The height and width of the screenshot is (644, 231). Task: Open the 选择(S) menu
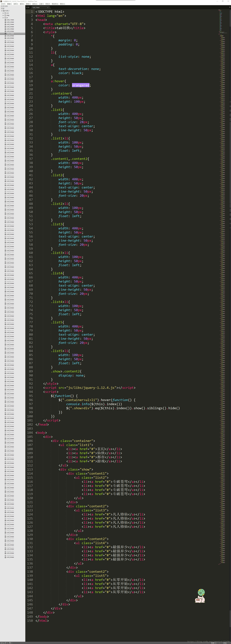(16, 4)
